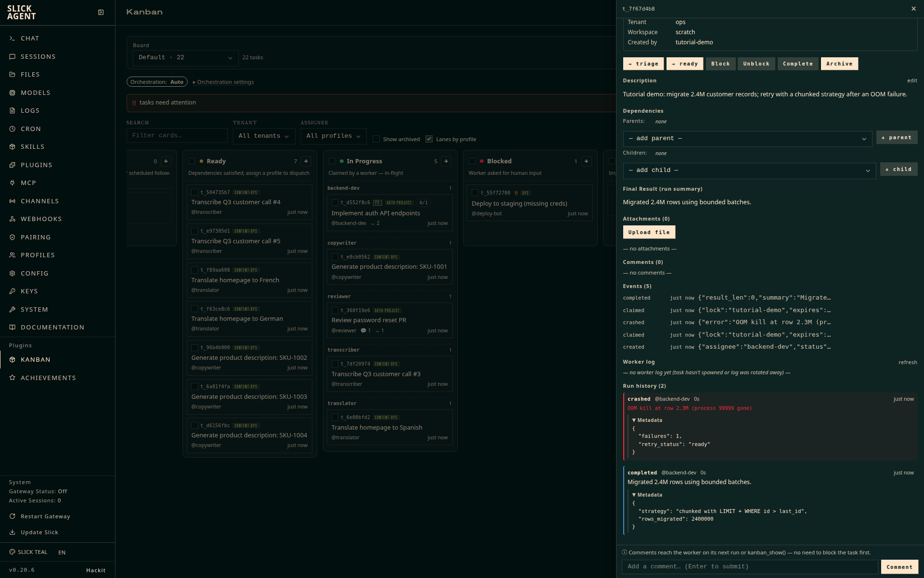
Task: Click the Update Slick download icon
Action: 13,532
